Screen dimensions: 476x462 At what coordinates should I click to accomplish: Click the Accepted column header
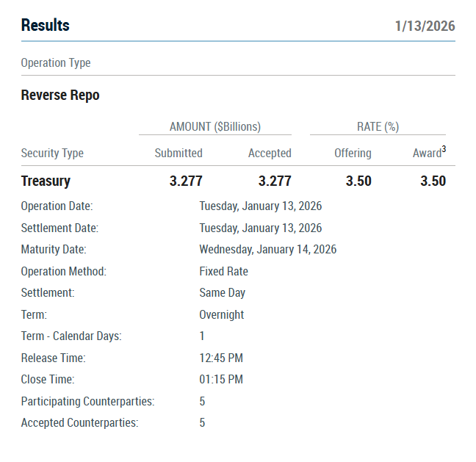[270, 154]
